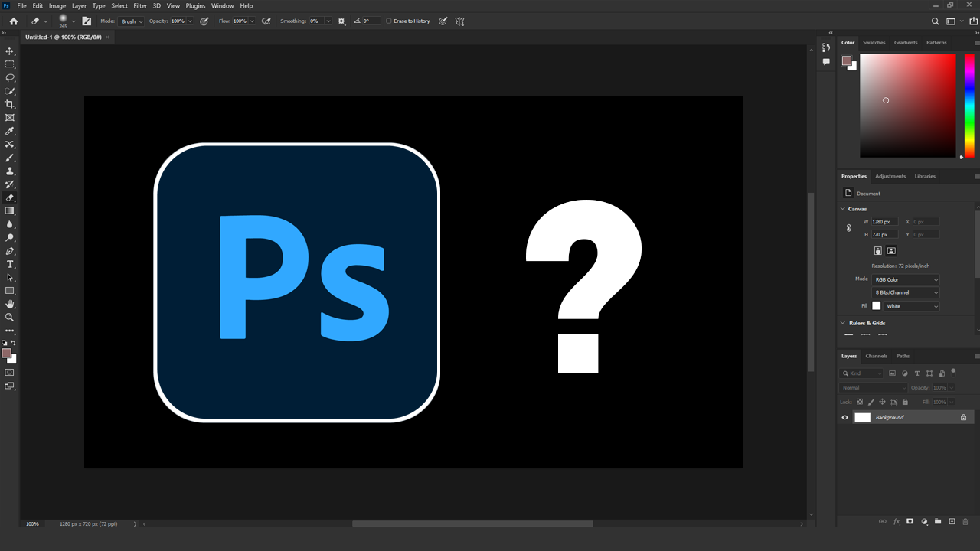Viewport: 980px width, 551px height.
Task: Enable the Erase to History checkbox
Action: click(x=388, y=21)
